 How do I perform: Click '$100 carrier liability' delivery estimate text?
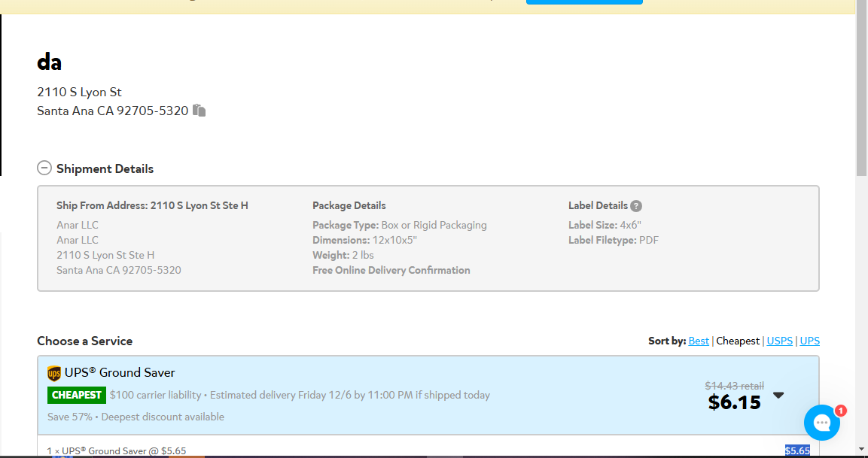[x=300, y=395]
